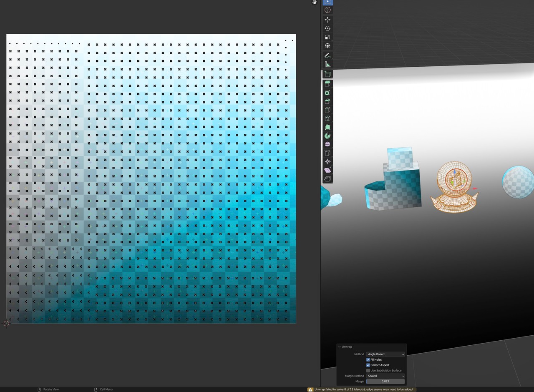Open the Method dropdown showing Angle Based
Image resolution: width=534 pixels, height=392 pixels.
pyautogui.click(x=385, y=354)
